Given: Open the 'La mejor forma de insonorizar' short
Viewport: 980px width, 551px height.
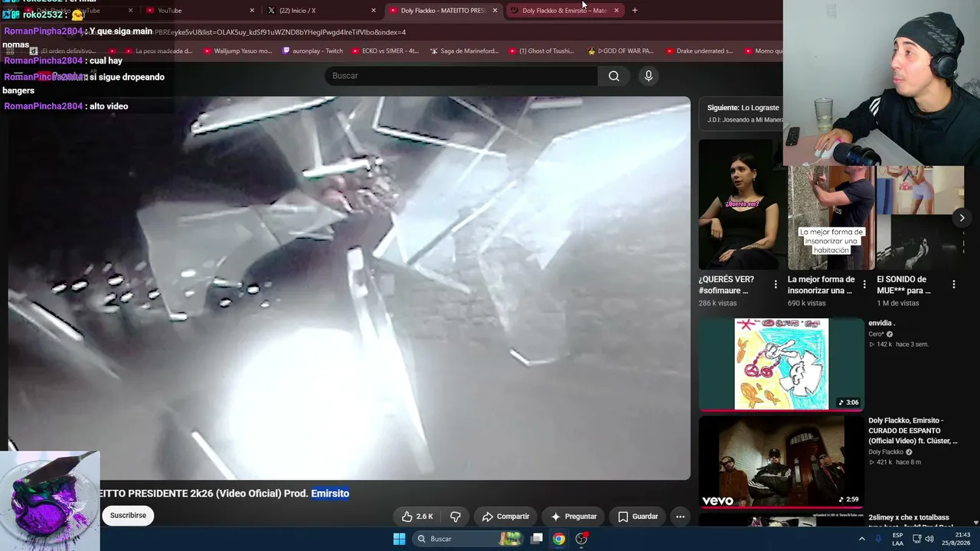Looking at the screenshot, I should point(831,217).
